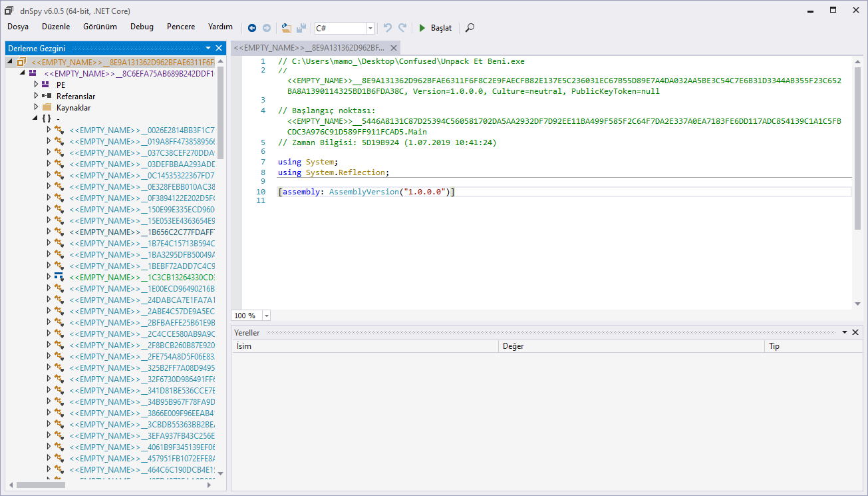Select the green 1C3CB13264330CD interface icon
Screen dimensions: 868x496
point(59,277)
